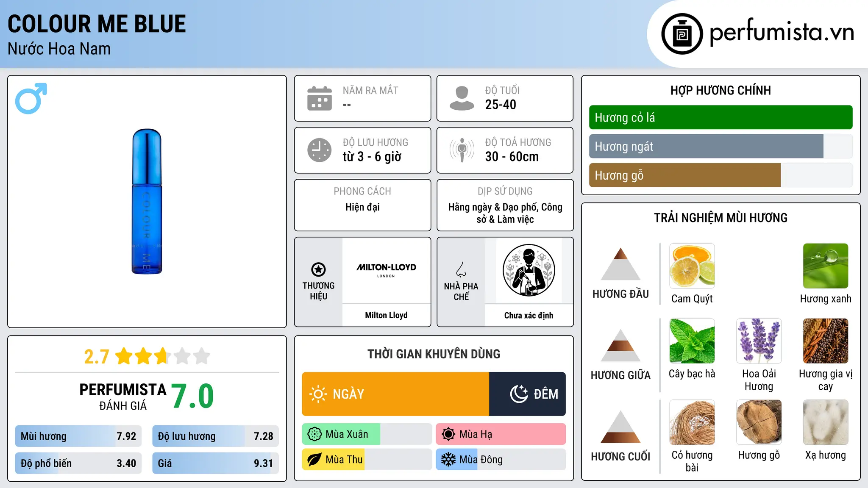Click the Mùi hương 7.92 score bar
The image size is (868, 488).
coord(78,436)
